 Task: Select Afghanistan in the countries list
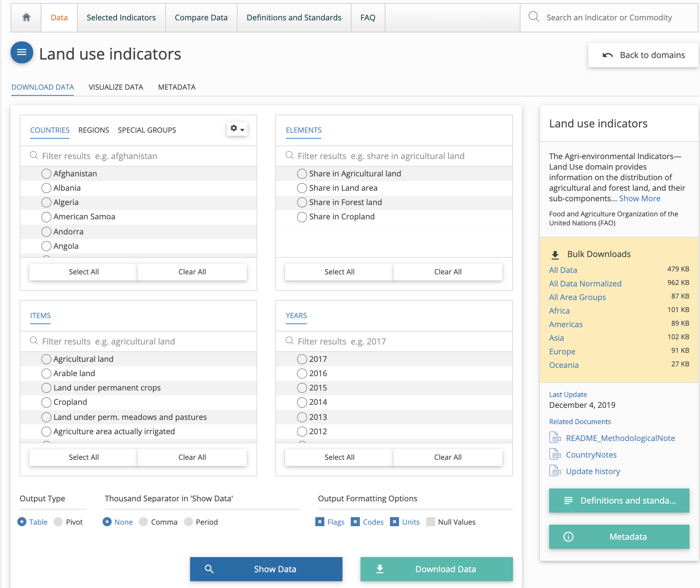point(46,174)
